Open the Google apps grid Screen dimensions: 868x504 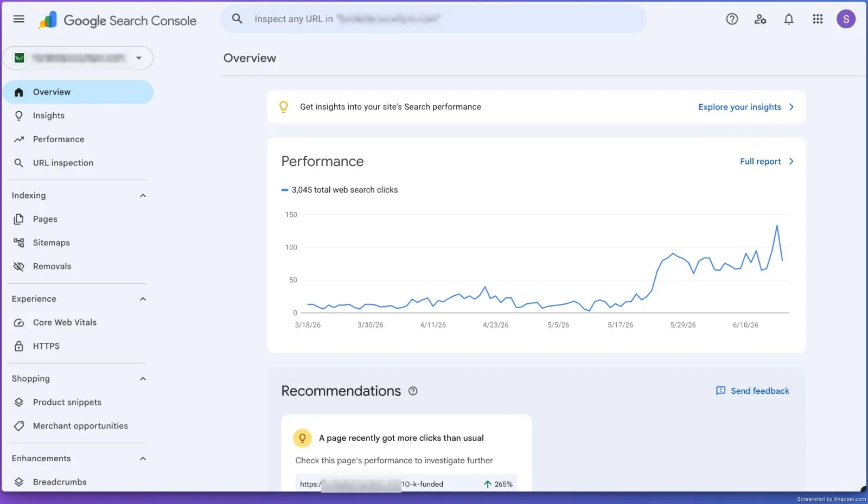(818, 20)
